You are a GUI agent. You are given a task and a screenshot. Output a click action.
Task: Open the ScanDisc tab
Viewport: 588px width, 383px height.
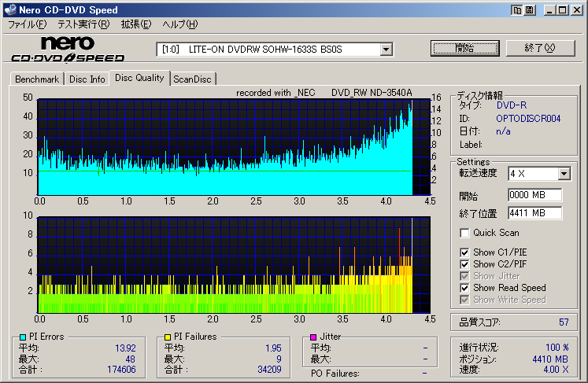[192, 79]
